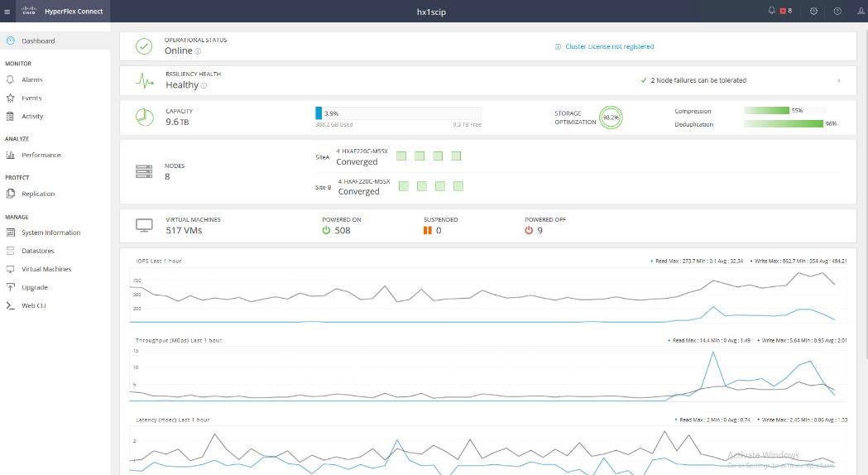Open the Events page
Image resolution: width=868 pixels, height=475 pixels.
point(31,98)
